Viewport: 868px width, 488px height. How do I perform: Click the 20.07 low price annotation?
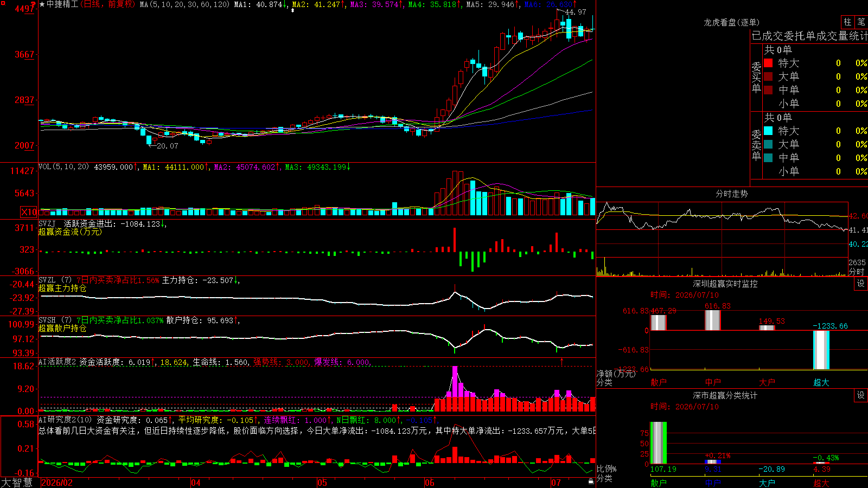tap(168, 146)
